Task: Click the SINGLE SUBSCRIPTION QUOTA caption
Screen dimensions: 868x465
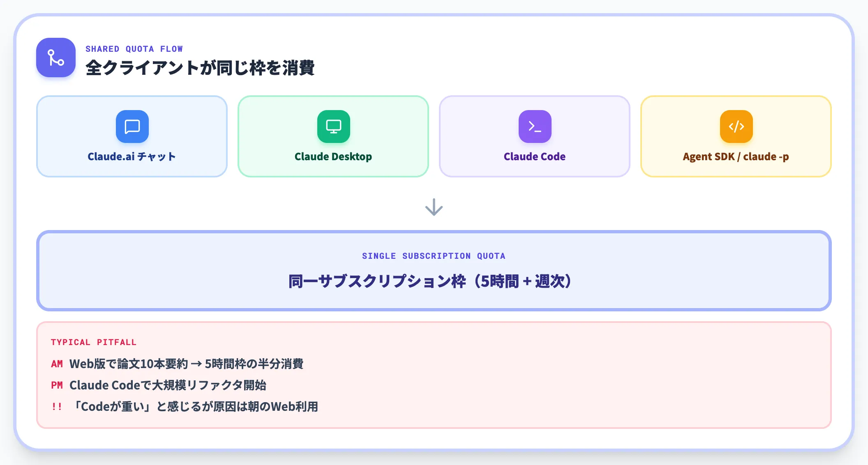Action: point(434,256)
